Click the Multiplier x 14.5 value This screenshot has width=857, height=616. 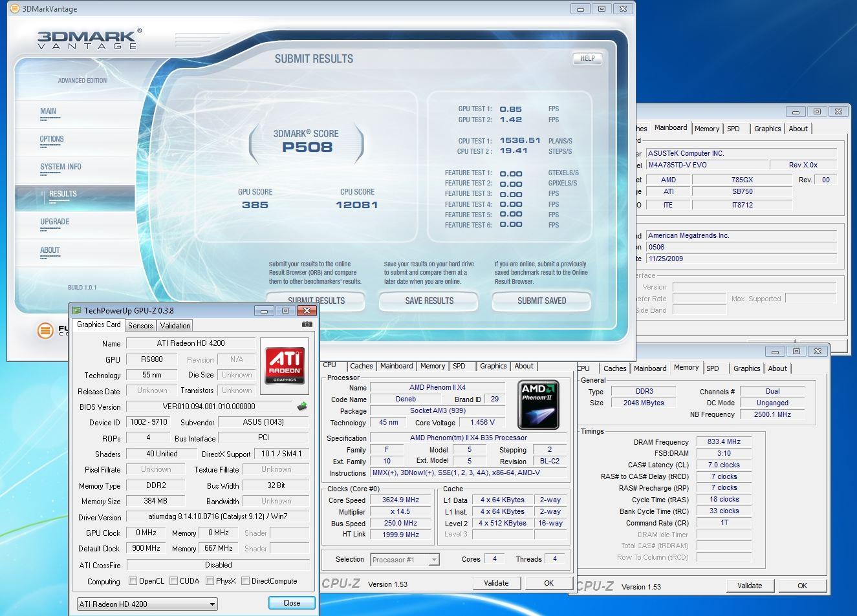[400, 511]
